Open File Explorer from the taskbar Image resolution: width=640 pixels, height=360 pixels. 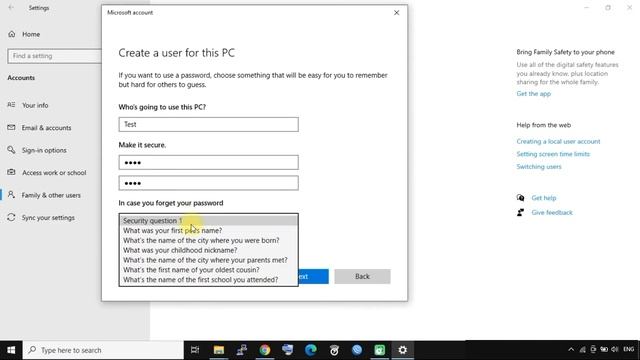point(219,350)
